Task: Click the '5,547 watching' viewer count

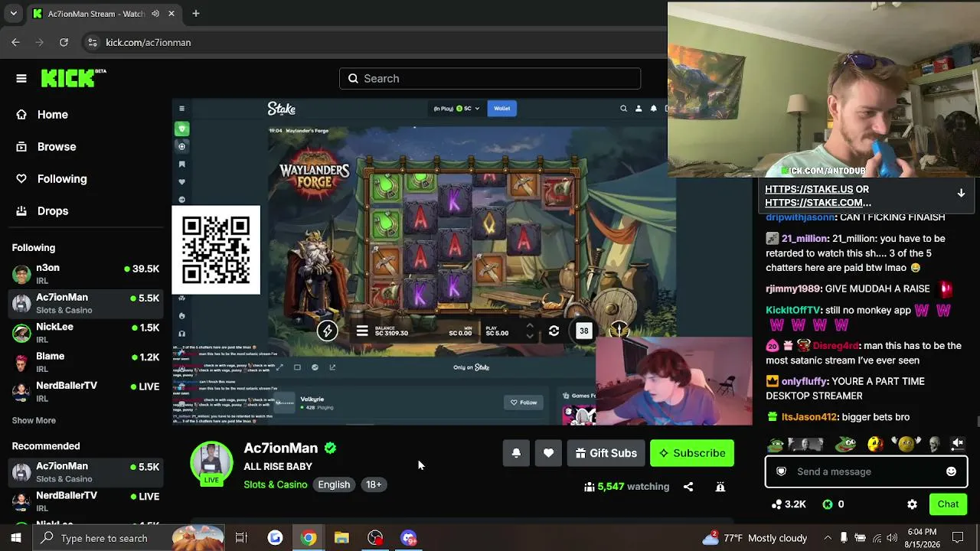Action: pyautogui.click(x=626, y=487)
